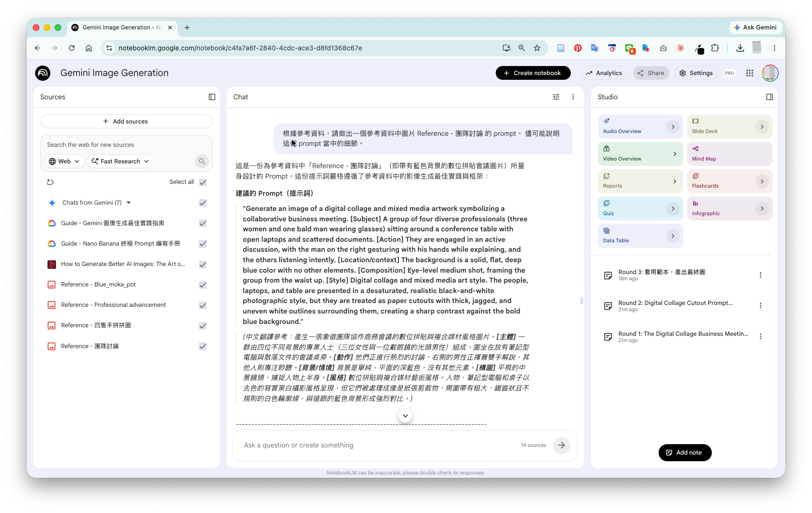Click the install app icon in address bar
The width and height of the screenshot is (812, 513).
pos(507,48)
